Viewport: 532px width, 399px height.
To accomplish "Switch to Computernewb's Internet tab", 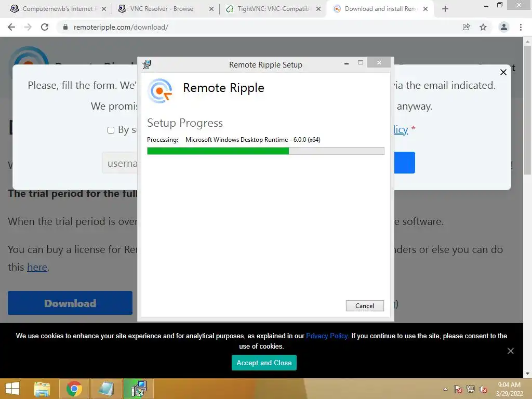I will pos(58,9).
